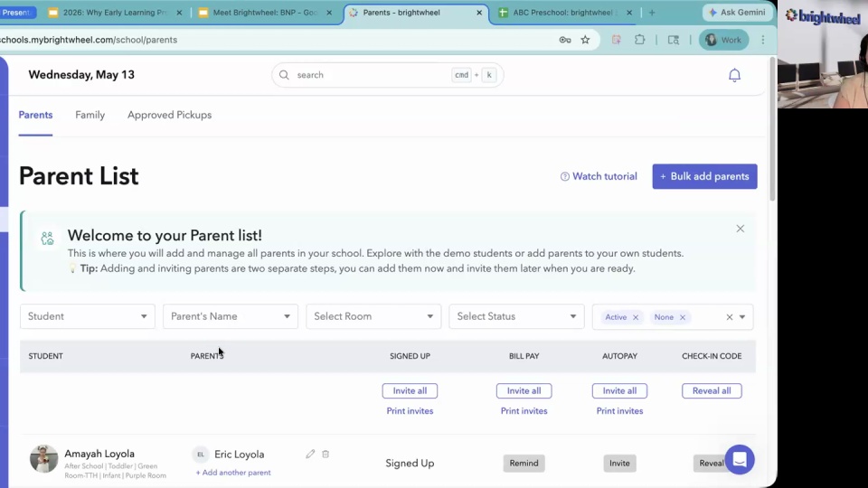Viewport: 868px width, 488px height.
Task: Remove the None filter chip
Action: coord(683,317)
